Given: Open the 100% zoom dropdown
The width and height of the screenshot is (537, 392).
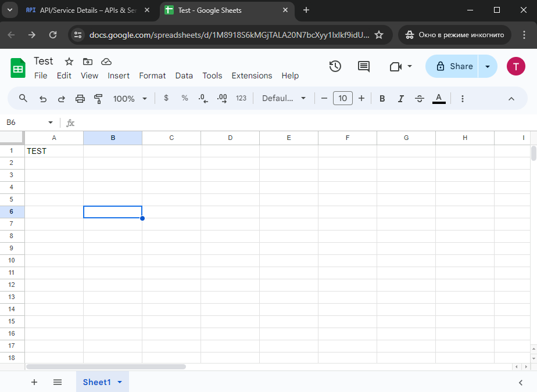Looking at the screenshot, I should [130, 99].
